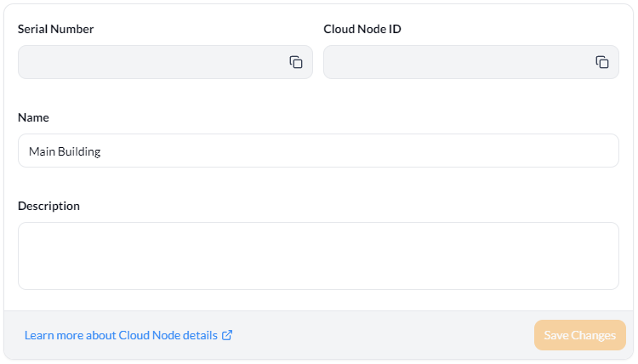Copy the Cloud Node ID value

click(x=601, y=62)
